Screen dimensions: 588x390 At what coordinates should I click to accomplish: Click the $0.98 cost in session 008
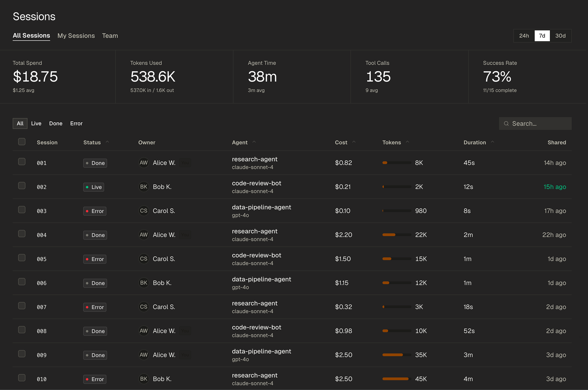[x=344, y=331]
